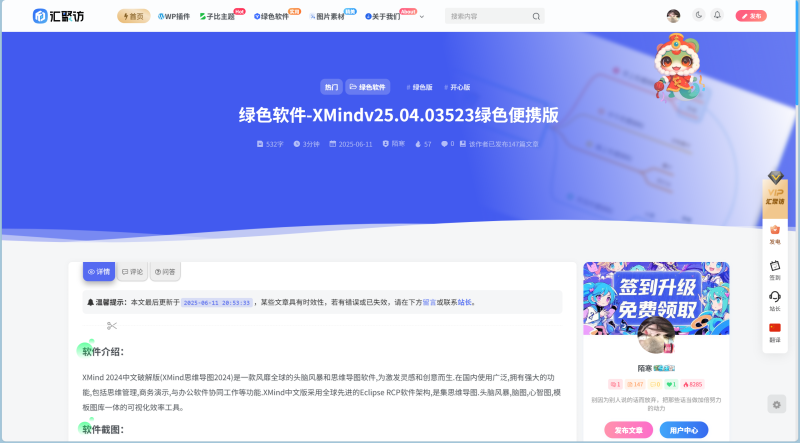This screenshot has width=800, height=443.
Task: Toggle dark mode with the moon icon
Action: 699,15
